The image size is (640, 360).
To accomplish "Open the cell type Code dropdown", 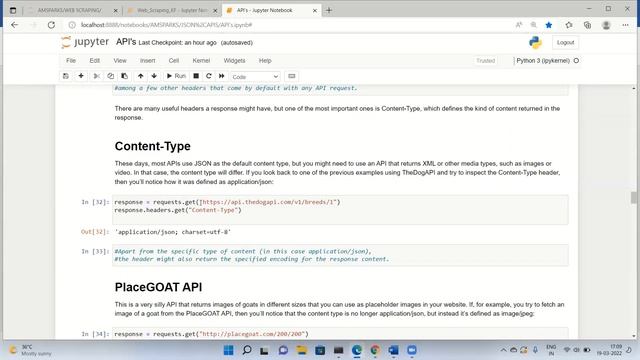I will (x=255, y=76).
